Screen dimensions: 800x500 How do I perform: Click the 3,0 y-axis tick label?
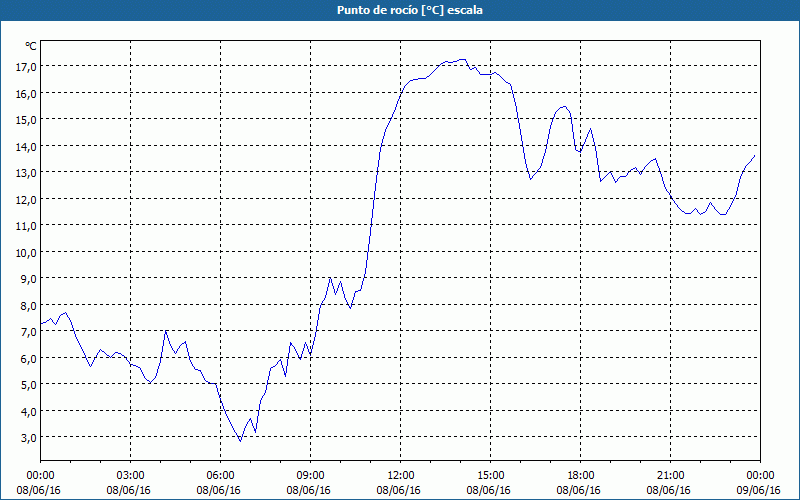click(28, 438)
